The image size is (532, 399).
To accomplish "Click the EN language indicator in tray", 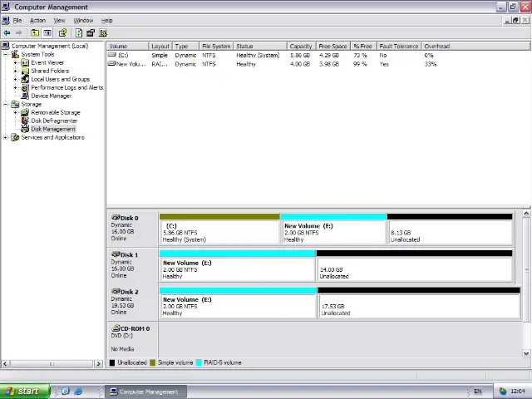I will coord(478,392).
